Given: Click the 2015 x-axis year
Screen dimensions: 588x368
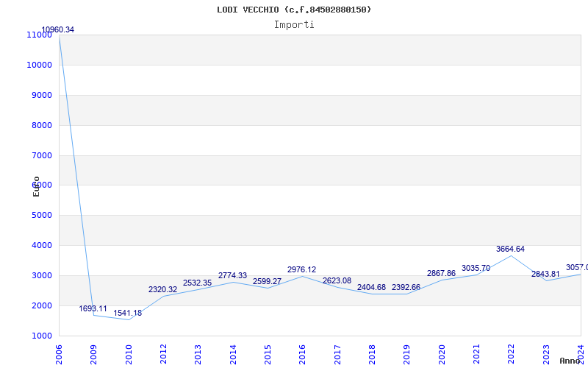Looking at the screenshot, I should click(x=268, y=355).
